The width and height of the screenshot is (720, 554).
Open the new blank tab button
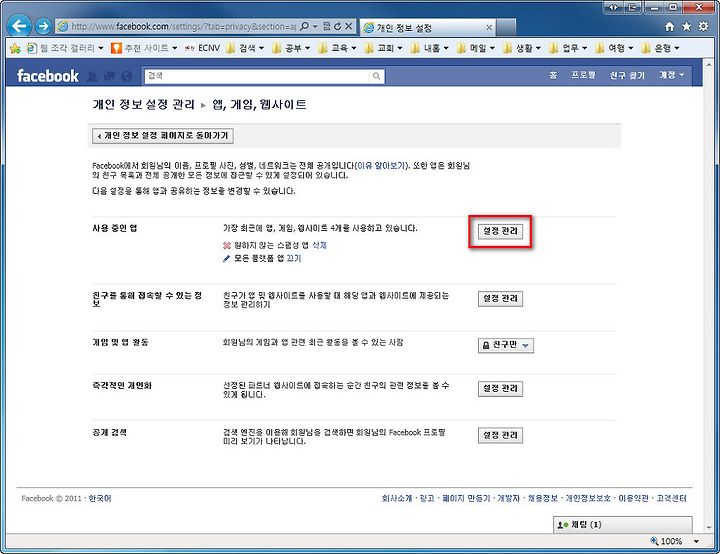click(506, 28)
